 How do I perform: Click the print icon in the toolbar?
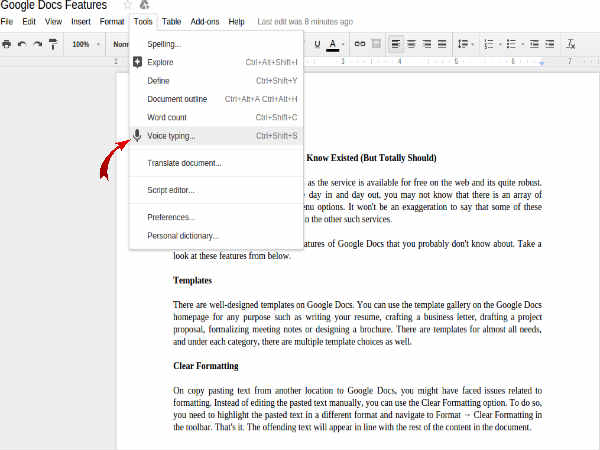click(7, 44)
